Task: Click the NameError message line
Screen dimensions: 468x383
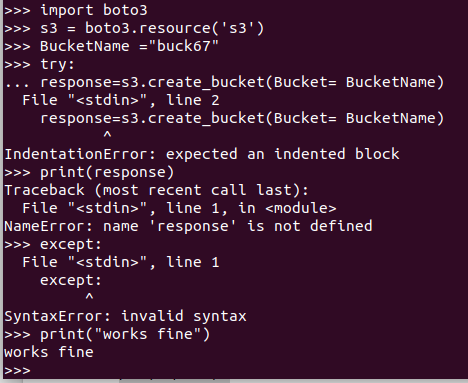Action: point(188,226)
